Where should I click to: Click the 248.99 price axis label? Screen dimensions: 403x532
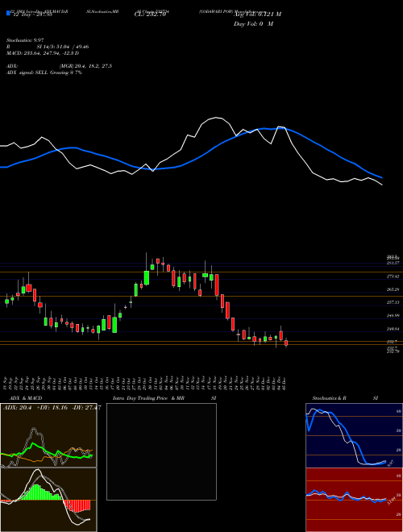[x=393, y=315]
